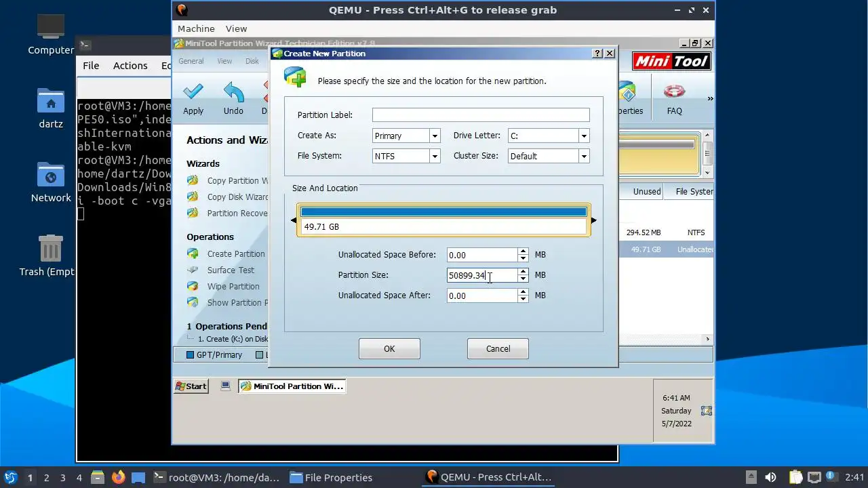Select the 294.52 MB NTFS row

[666, 232]
